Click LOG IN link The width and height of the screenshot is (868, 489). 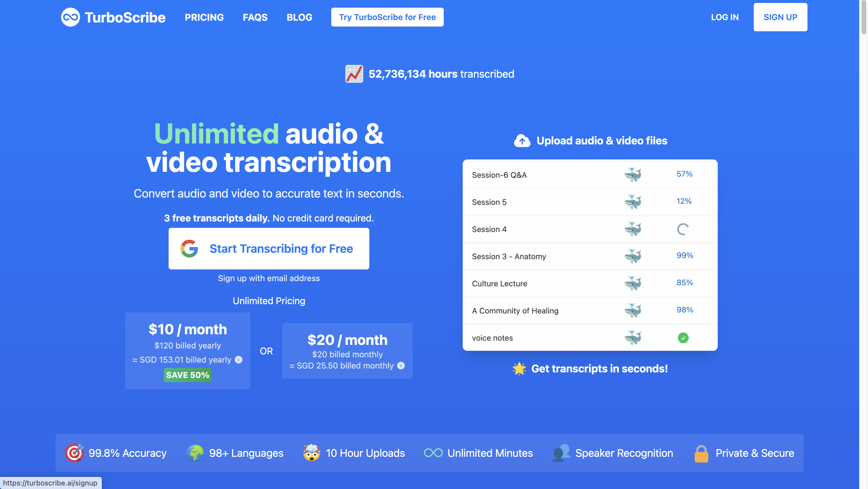(725, 17)
